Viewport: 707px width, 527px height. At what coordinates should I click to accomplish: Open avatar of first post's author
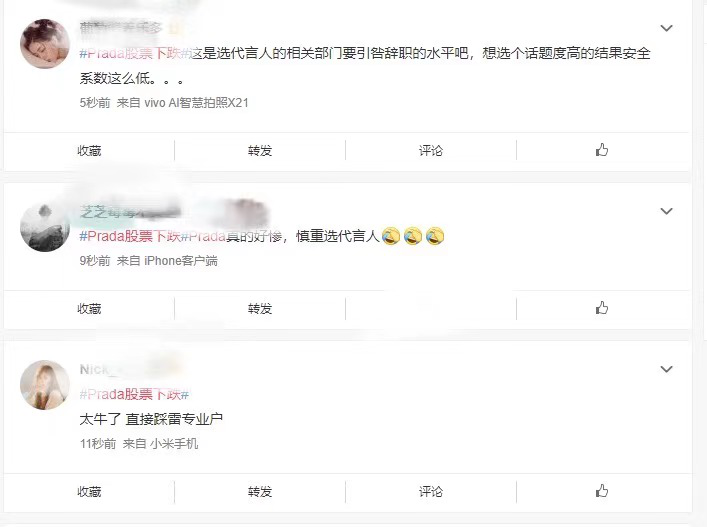[x=45, y=44]
